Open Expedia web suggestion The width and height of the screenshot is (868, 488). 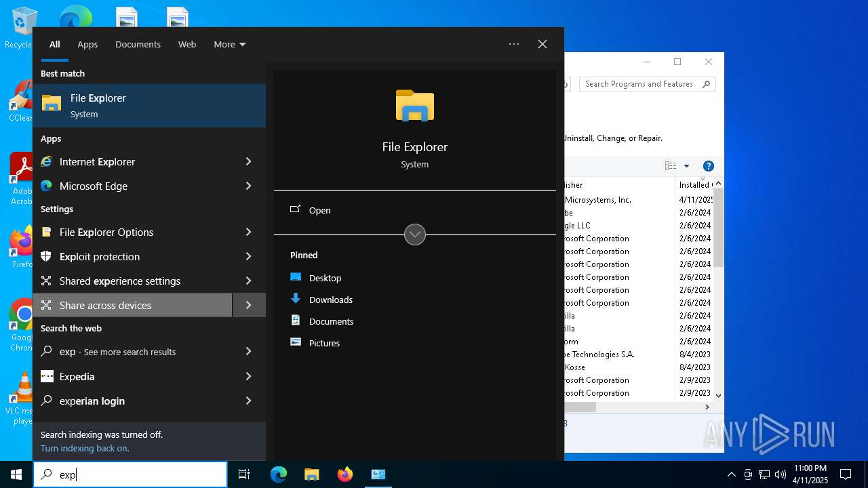(133, 376)
